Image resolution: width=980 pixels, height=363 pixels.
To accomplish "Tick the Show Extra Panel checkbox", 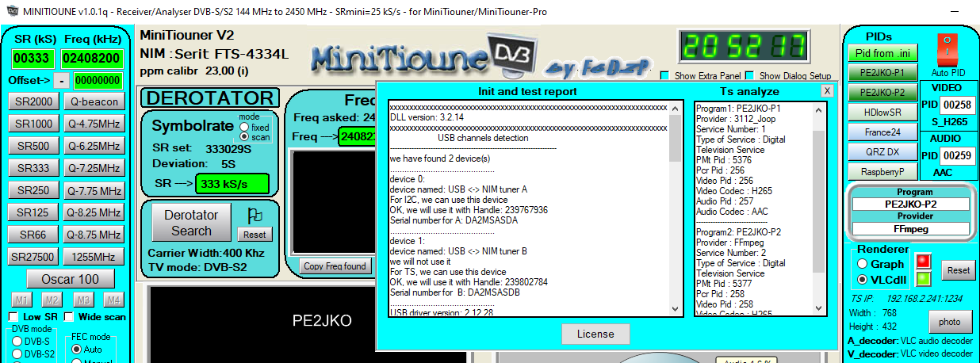I will (x=666, y=76).
